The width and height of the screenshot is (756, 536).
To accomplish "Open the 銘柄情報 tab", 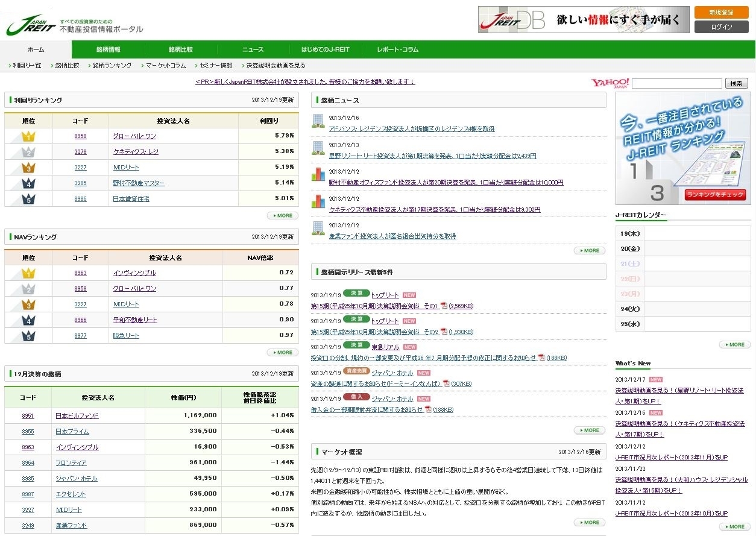I will [108, 49].
